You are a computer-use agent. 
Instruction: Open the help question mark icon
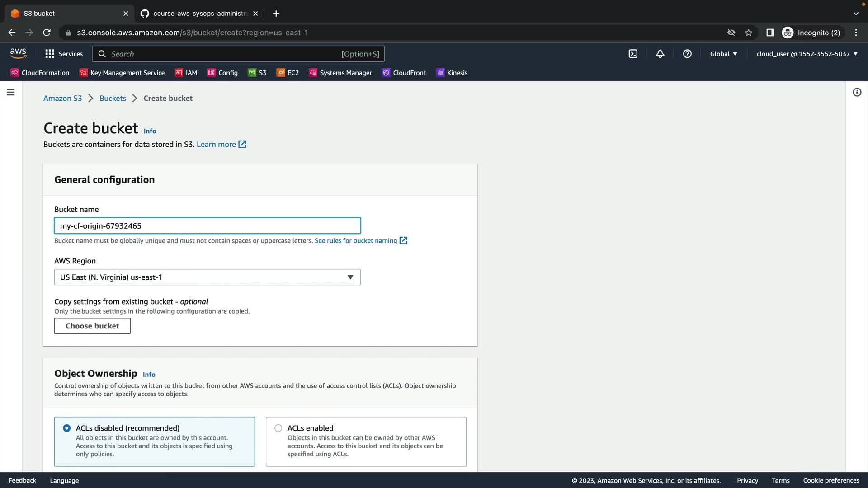687,54
